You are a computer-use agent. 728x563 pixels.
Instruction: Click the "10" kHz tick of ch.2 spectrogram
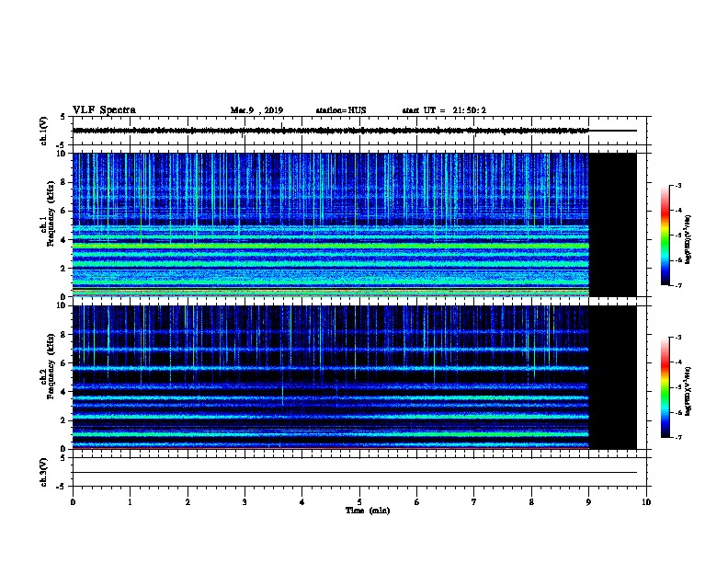pyautogui.click(x=62, y=305)
